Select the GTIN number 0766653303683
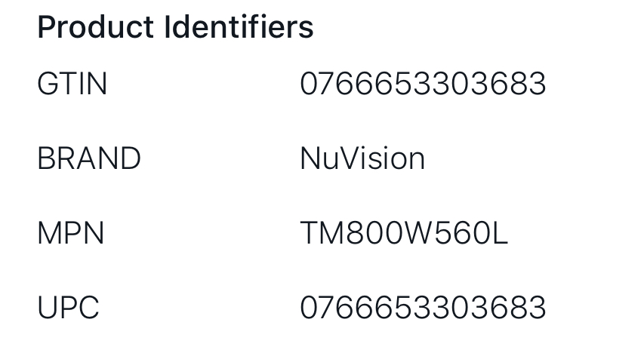This screenshot has width=644, height=359. pyautogui.click(x=423, y=84)
